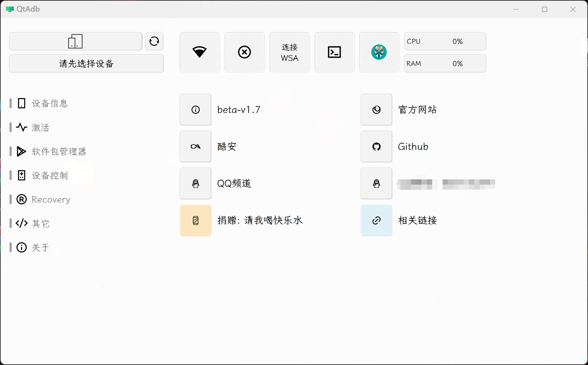This screenshot has height=365, width=588.
Task: Click the donate soda can icon
Action: pyautogui.click(x=196, y=220)
